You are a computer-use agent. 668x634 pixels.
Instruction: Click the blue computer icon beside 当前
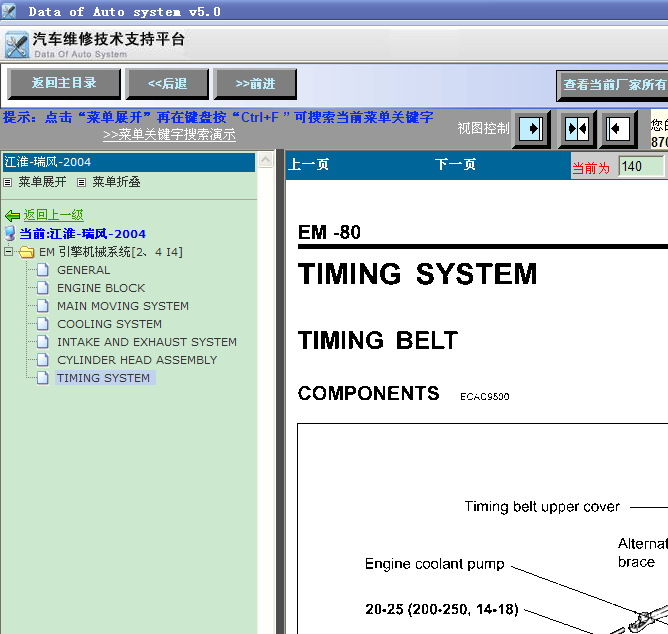[x=10, y=233]
